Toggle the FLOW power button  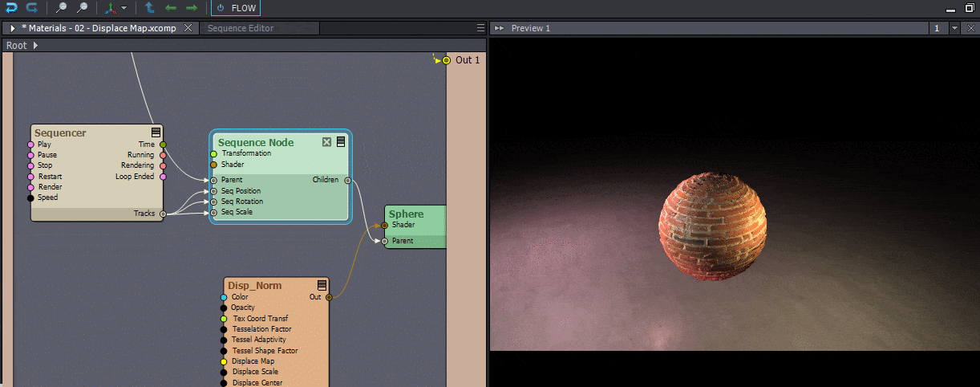tap(236, 8)
